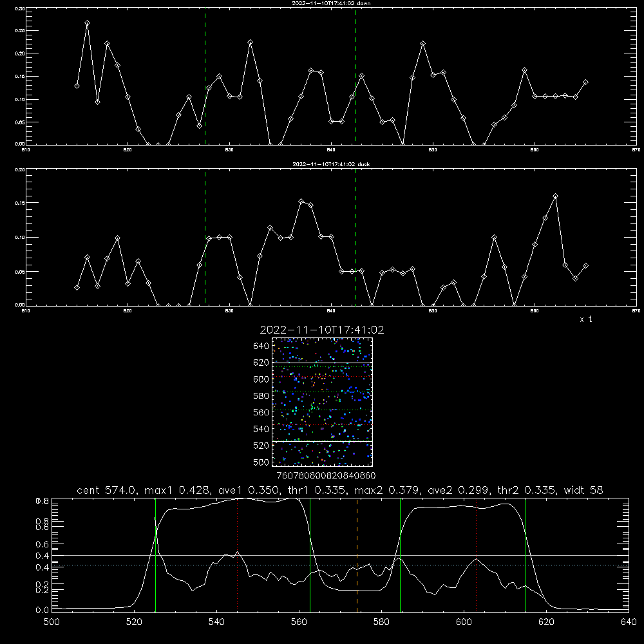Click the '520' x-axis label of bottom plot
Screen dimensions: 644x644
(134, 622)
